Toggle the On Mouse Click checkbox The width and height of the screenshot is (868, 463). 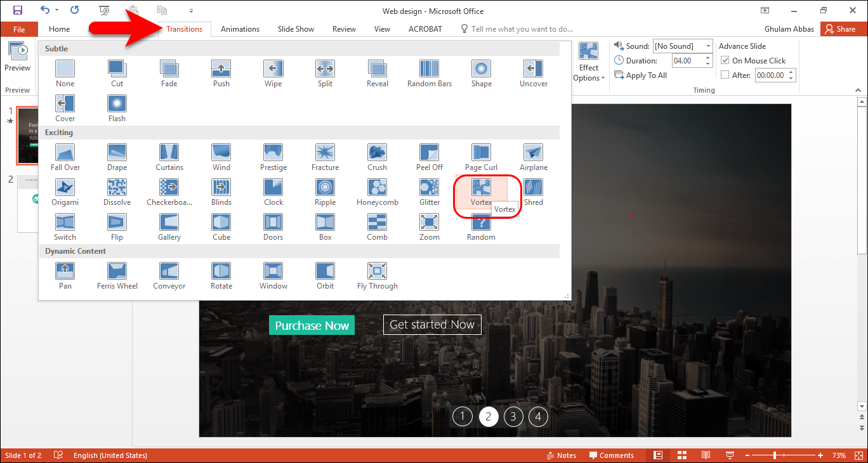click(x=725, y=61)
